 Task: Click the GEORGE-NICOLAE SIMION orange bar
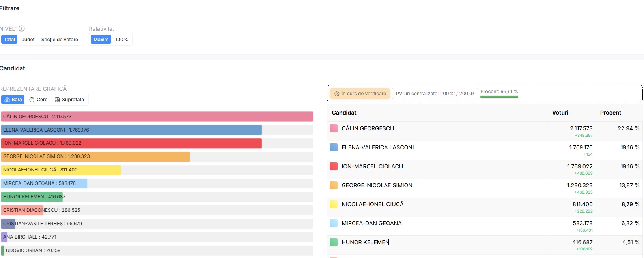95,156
